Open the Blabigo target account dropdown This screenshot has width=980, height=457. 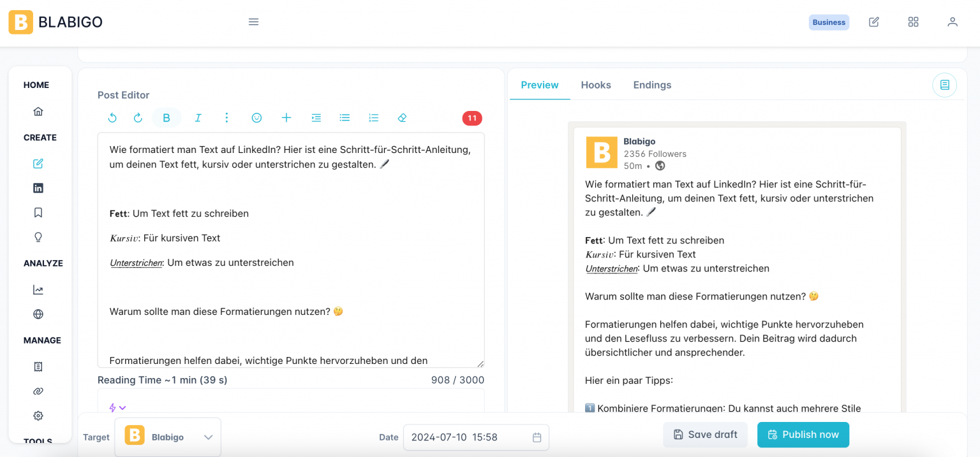coord(168,437)
